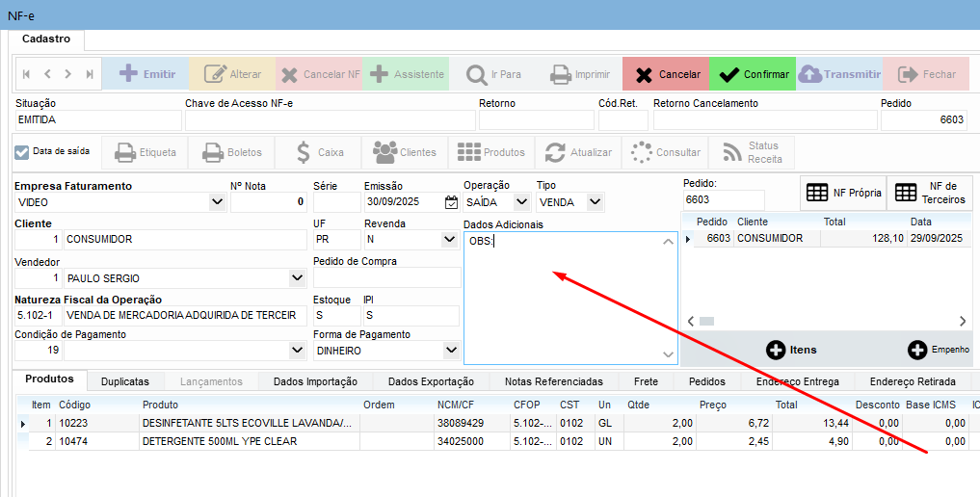Click the Imprimir printer icon

(561, 74)
